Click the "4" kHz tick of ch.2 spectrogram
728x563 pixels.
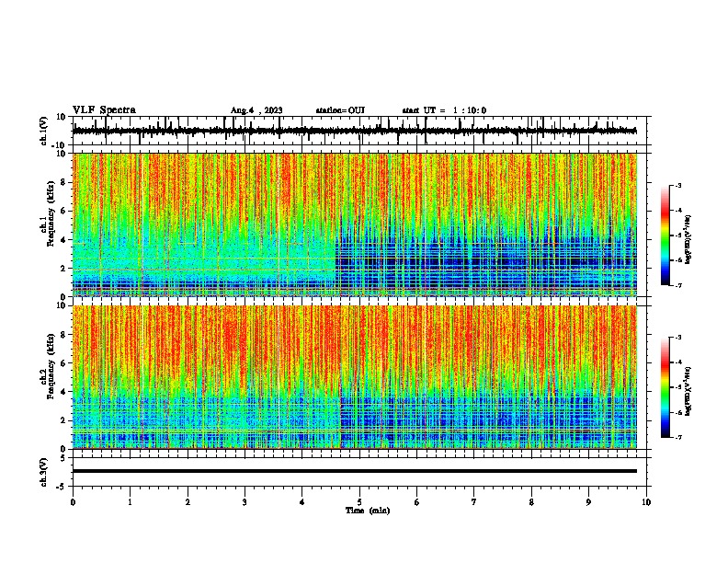coord(63,392)
